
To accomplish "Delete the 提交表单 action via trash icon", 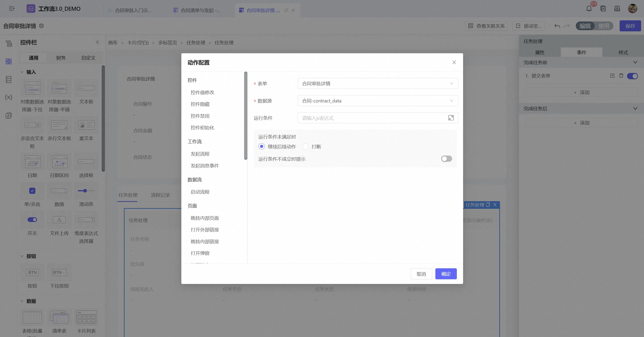I will click(x=621, y=76).
